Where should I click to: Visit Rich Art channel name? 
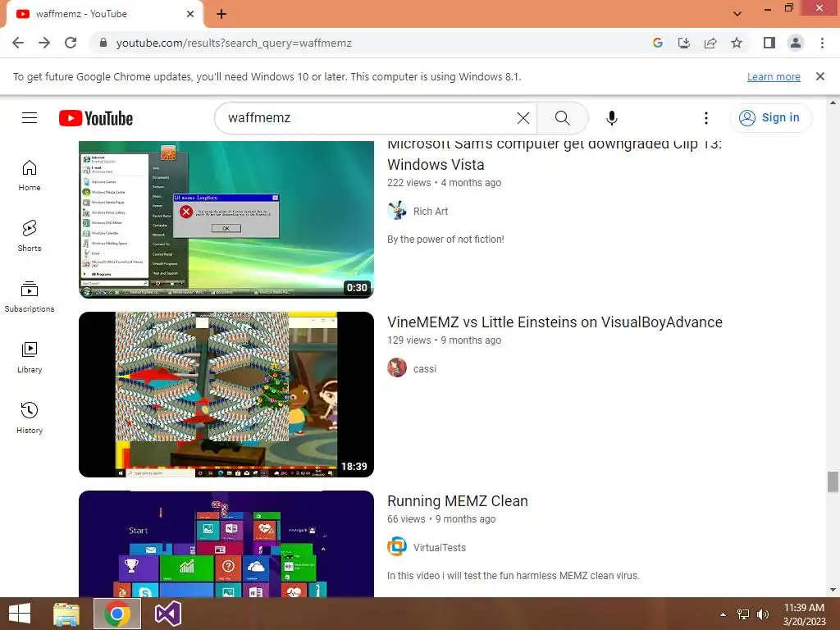430,211
